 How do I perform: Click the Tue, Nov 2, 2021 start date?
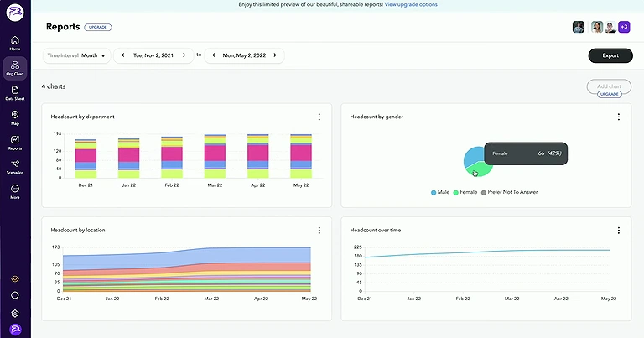point(153,55)
